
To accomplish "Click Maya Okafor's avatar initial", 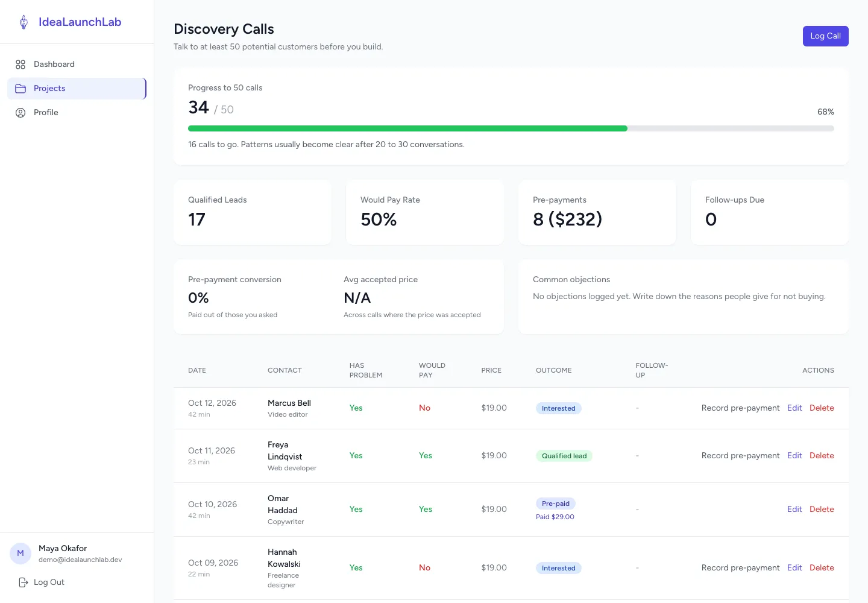I will tap(20, 553).
